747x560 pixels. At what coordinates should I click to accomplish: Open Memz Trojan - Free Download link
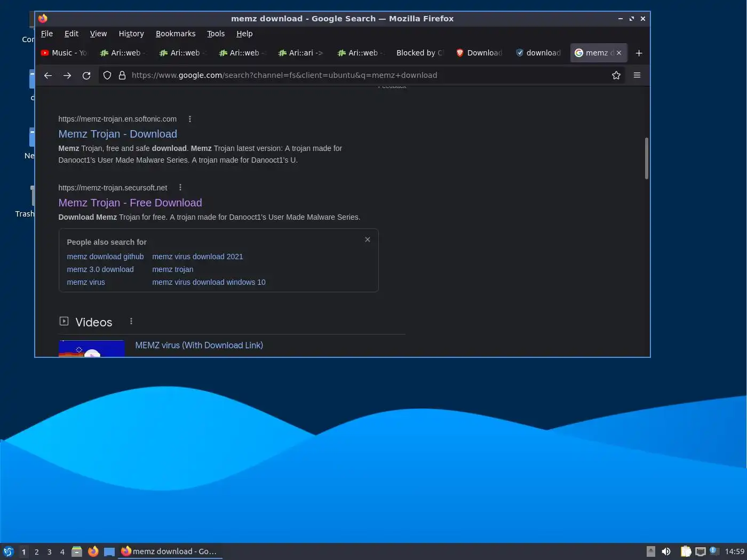click(130, 203)
